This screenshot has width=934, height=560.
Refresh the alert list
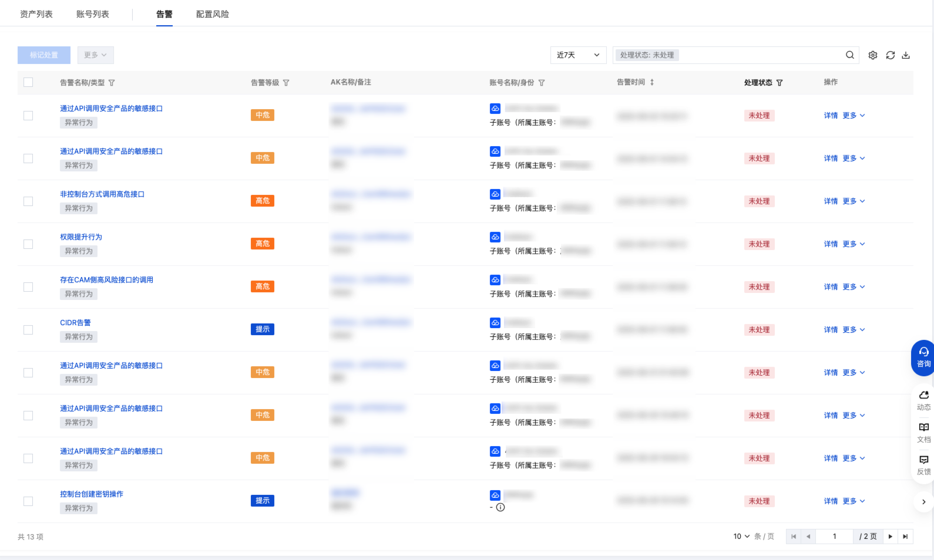pos(890,55)
